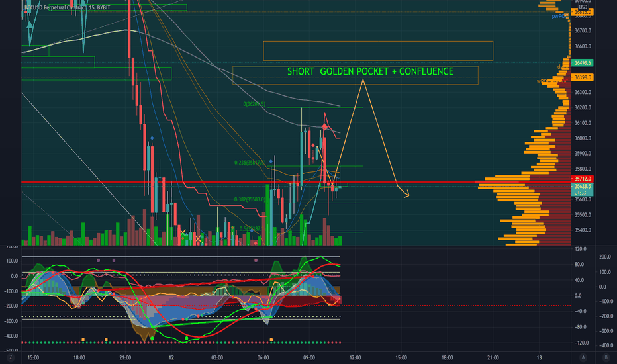
Task: Select the 0.382(35580.0) Fibonacci level label
Action: 250,199
